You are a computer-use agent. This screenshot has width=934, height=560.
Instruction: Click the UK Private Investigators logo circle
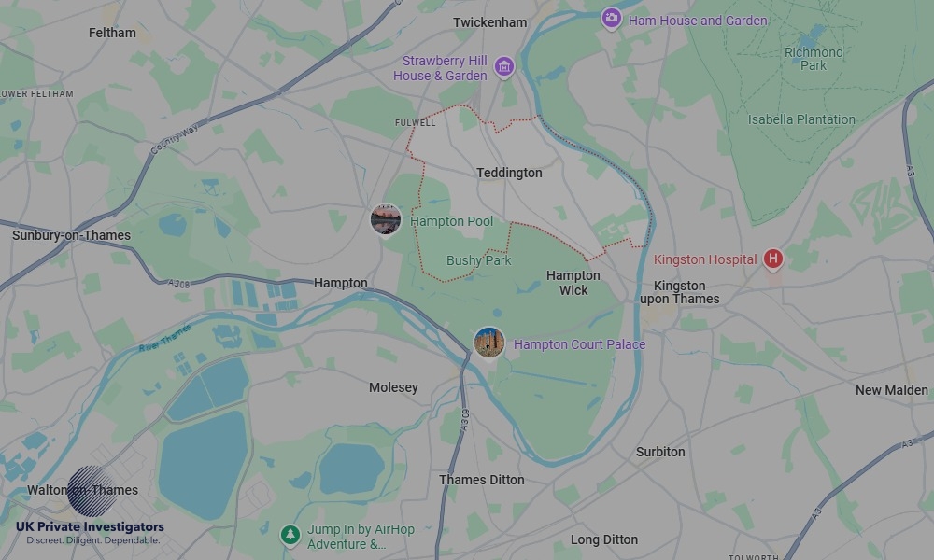92,491
